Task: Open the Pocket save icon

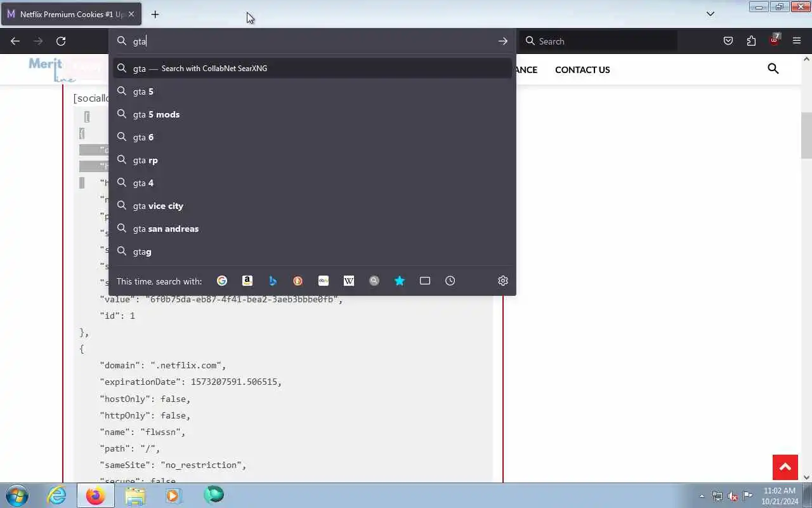Action: pyautogui.click(x=728, y=41)
